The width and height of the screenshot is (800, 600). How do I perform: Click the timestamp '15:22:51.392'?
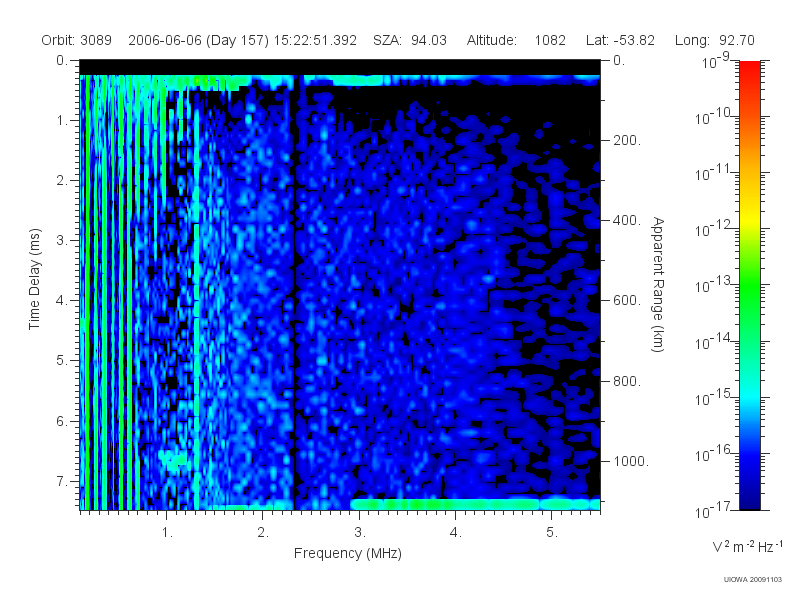[315, 40]
